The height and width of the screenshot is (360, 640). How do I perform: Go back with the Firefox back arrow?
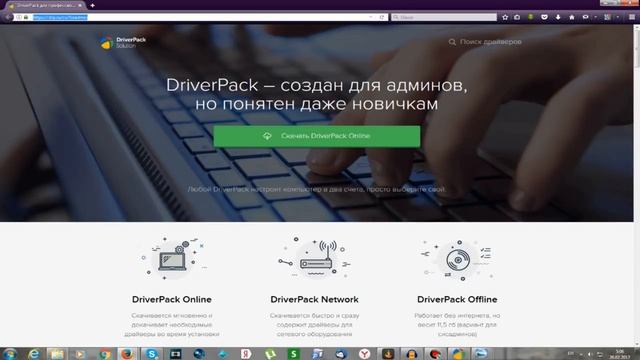tap(8, 17)
